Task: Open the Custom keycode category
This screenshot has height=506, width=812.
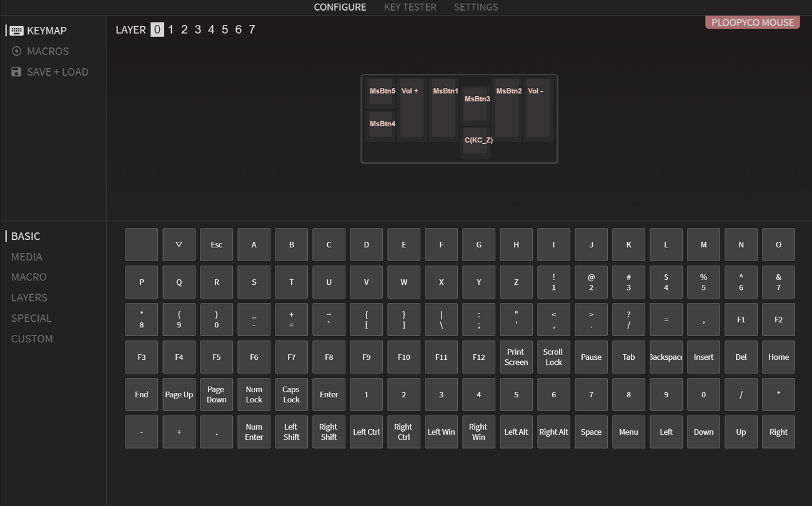Action: tap(32, 339)
